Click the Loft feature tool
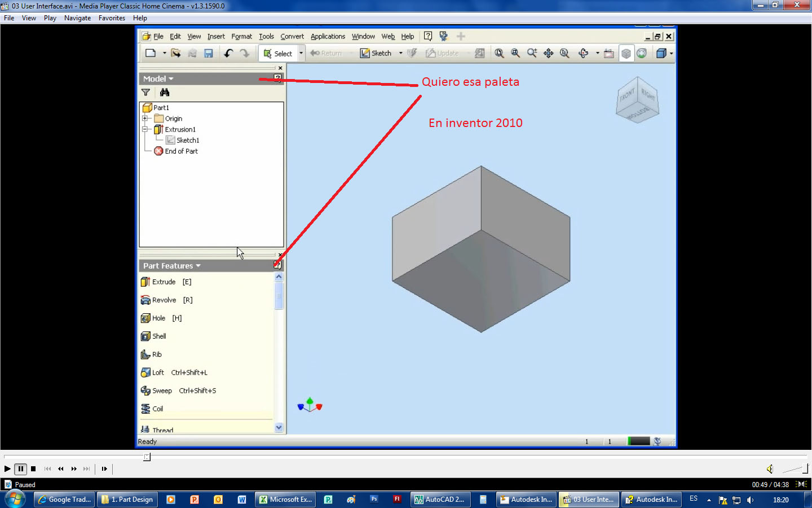 pos(174,373)
